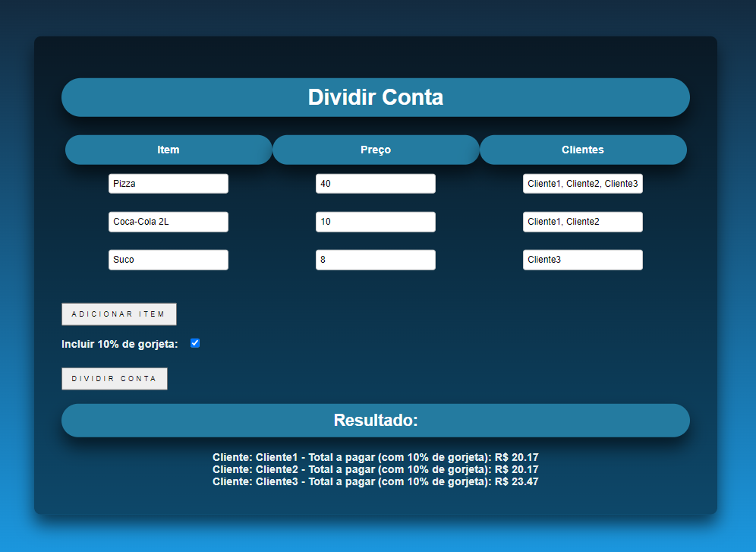Click the price field containing 8
Screen dimensions: 756x552
tap(375, 260)
